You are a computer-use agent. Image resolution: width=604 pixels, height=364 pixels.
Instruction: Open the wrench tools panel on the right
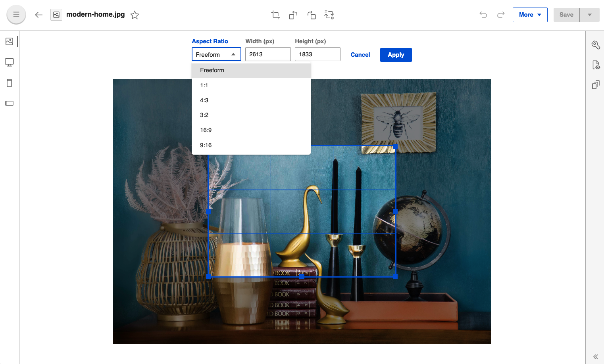point(596,45)
